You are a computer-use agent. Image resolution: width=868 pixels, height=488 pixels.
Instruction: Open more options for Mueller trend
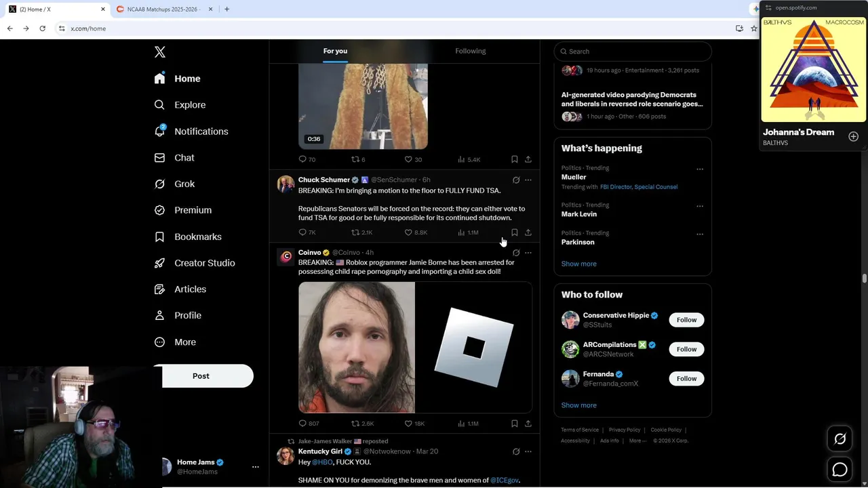tap(700, 169)
